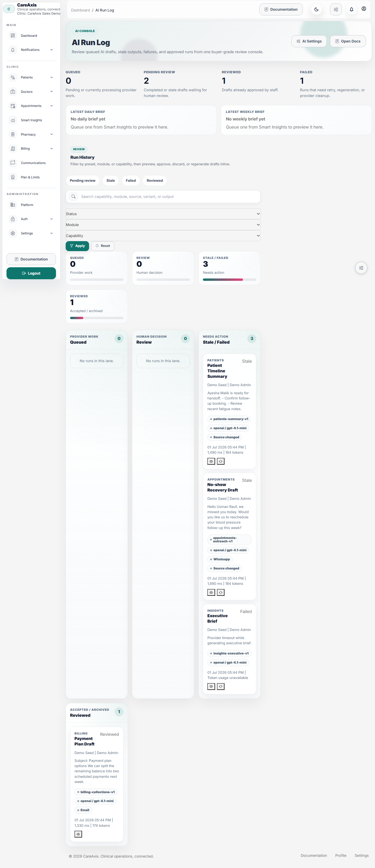375x868 pixels.
Task: Apply the run history filters
Action: coord(77,246)
